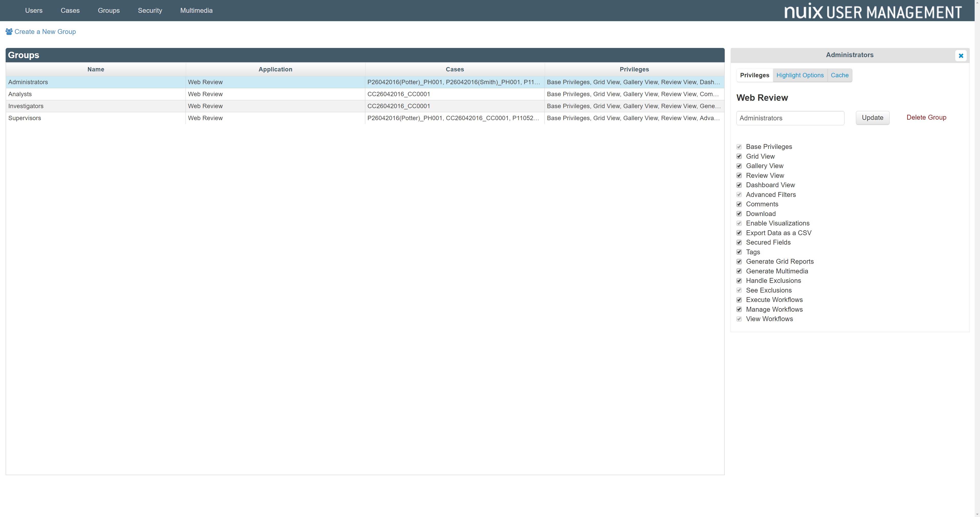Select the Administrators group row
980x517 pixels.
pos(365,82)
